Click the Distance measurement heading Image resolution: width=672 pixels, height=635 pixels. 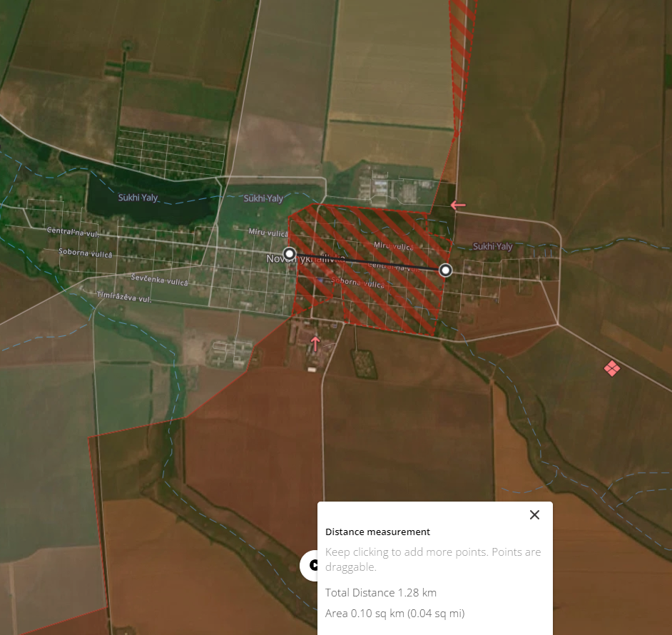tap(377, 532)
